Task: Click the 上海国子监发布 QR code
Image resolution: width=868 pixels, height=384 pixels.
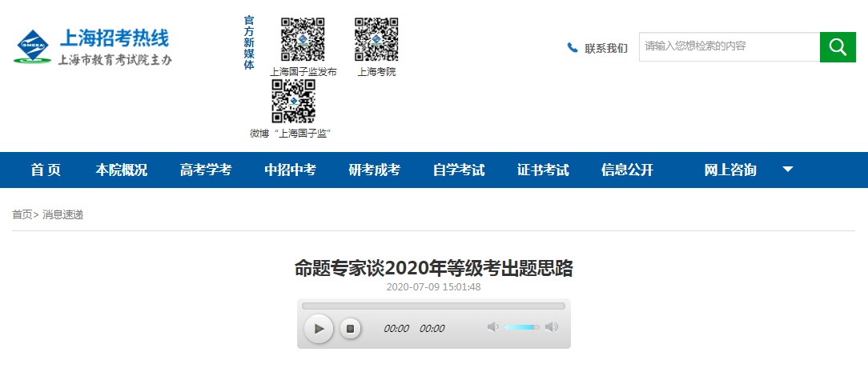Action: (303, 39)
